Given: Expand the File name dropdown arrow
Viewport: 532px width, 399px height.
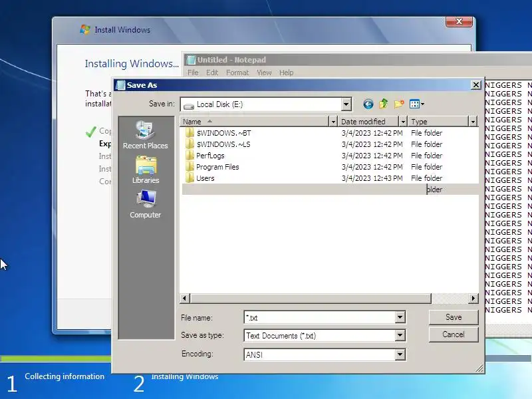Looking at the screenshot, I should (400, 317).
